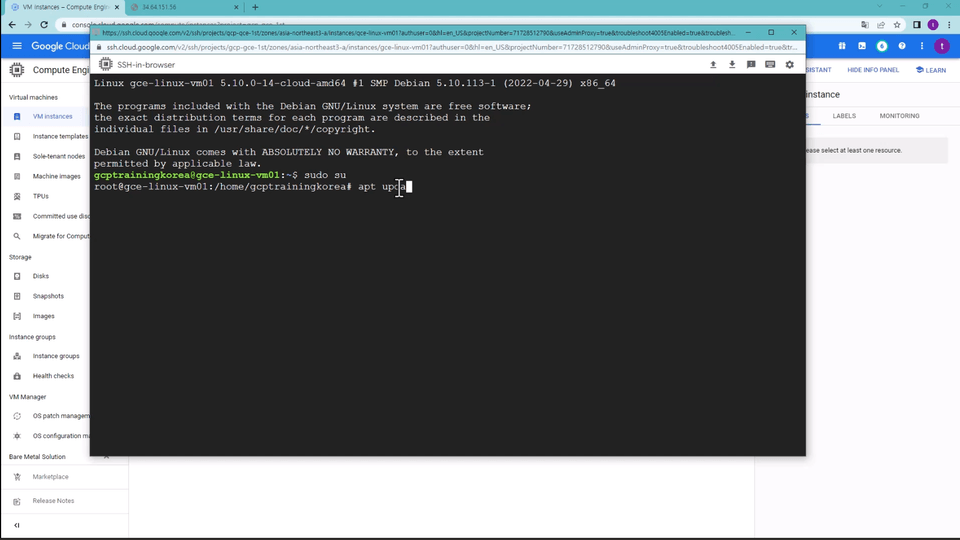Open Marketplace in sidebar

tap(50, 477)
